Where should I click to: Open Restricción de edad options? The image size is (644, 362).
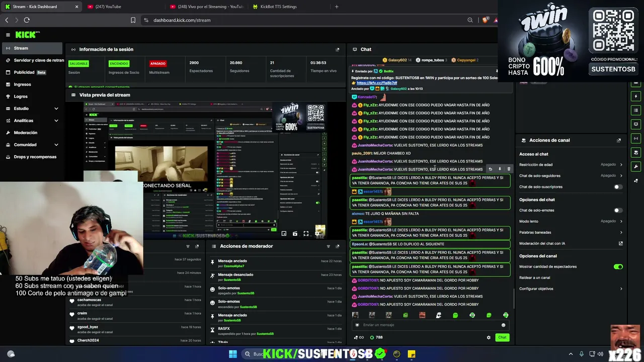point(571,164)
